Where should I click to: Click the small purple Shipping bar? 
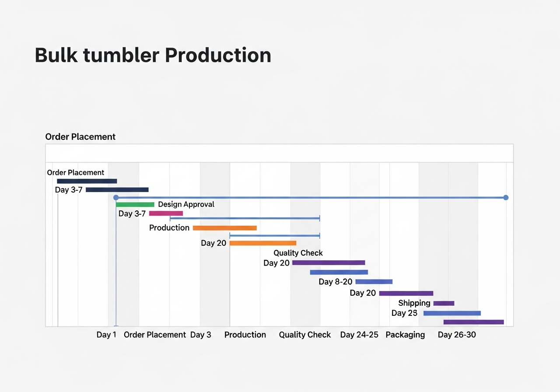(443, 303)
